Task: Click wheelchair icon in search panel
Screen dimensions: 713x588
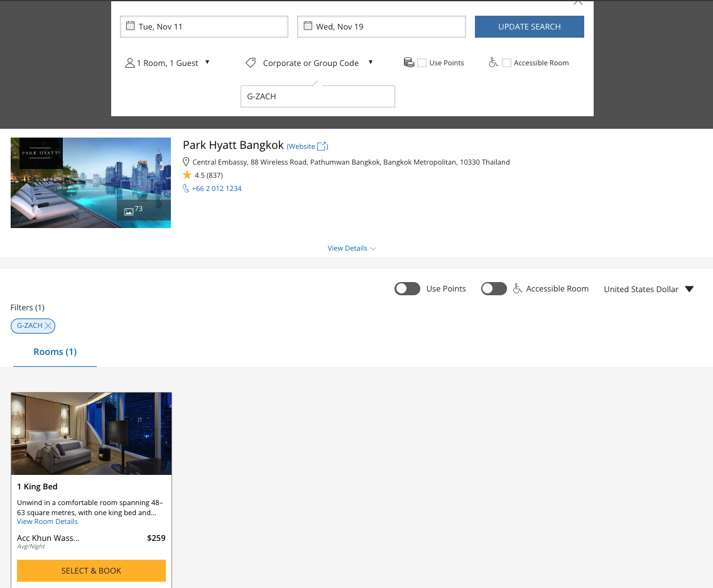Action: (x=493, y=63)
